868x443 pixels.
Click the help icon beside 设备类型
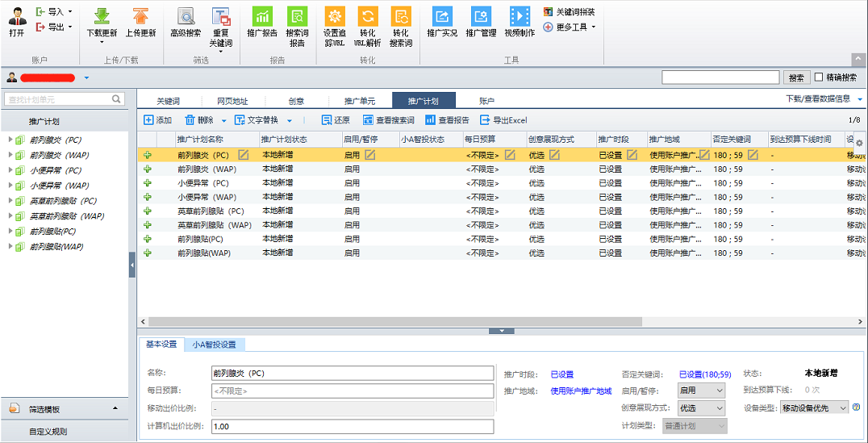857,407
